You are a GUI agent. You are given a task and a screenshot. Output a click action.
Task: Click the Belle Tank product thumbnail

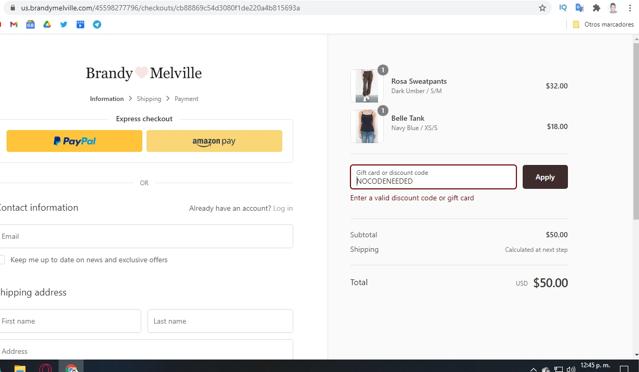point(366,126)
